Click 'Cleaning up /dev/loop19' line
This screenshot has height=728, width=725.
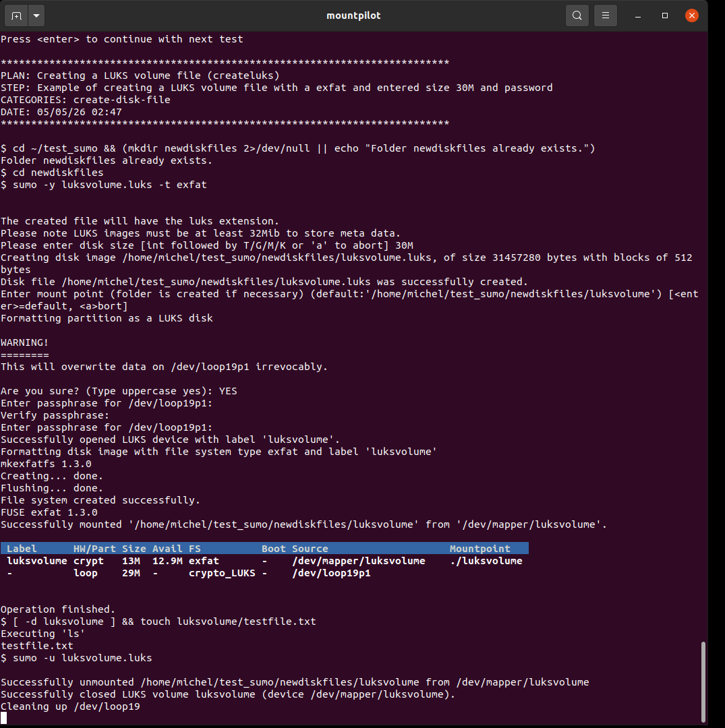click(x=70, y=706)
